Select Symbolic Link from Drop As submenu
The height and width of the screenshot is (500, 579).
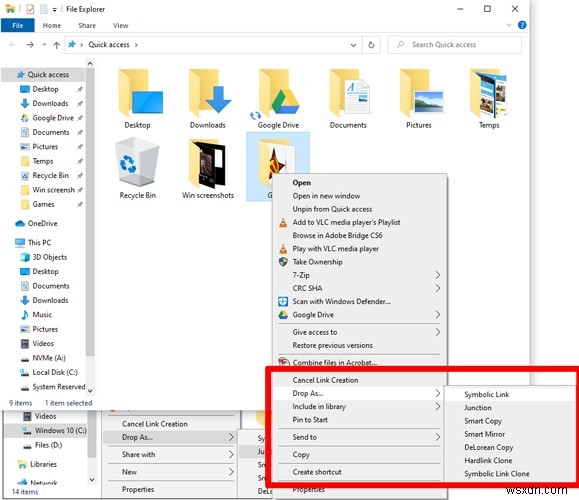click(487, 394)
